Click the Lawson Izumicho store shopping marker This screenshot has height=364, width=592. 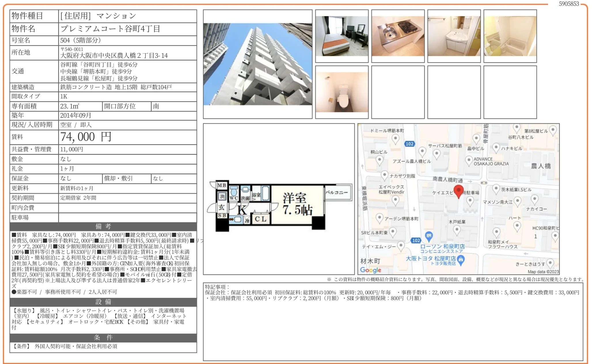[x=429, y=236]
